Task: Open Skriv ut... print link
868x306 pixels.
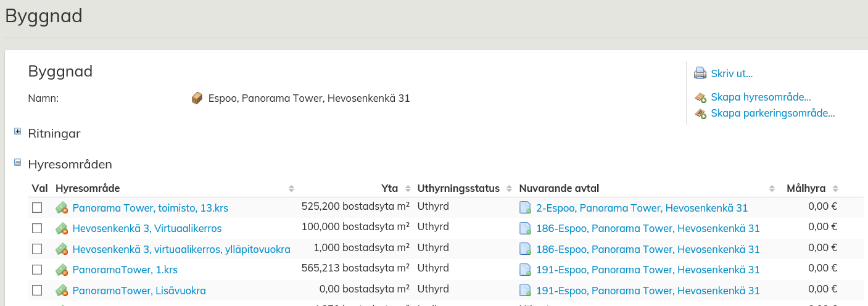Action: click(x=732, y=73)
